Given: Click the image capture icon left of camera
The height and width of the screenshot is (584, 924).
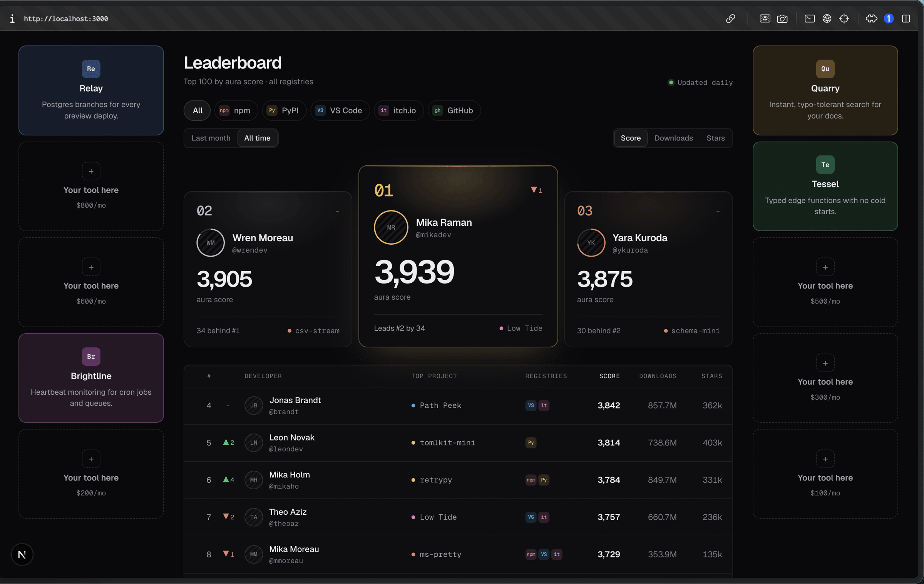Looking at the screenshot, I should tap(765, 18).
